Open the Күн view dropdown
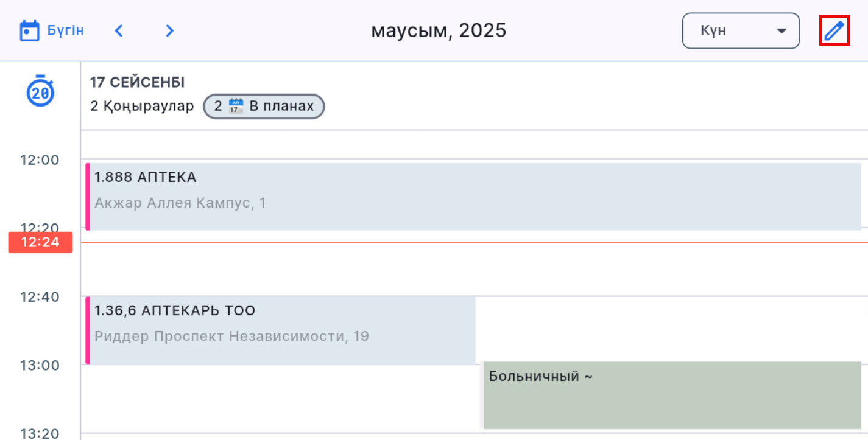This screenshot has height=440, width=868. point(740,30)
